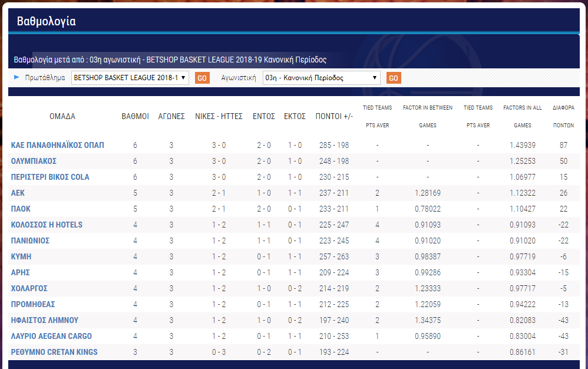Click ΛΑΥΡΙΟ factor value 0.95890
This screenshot has height=369, width=588.
[x=428, y=337]
